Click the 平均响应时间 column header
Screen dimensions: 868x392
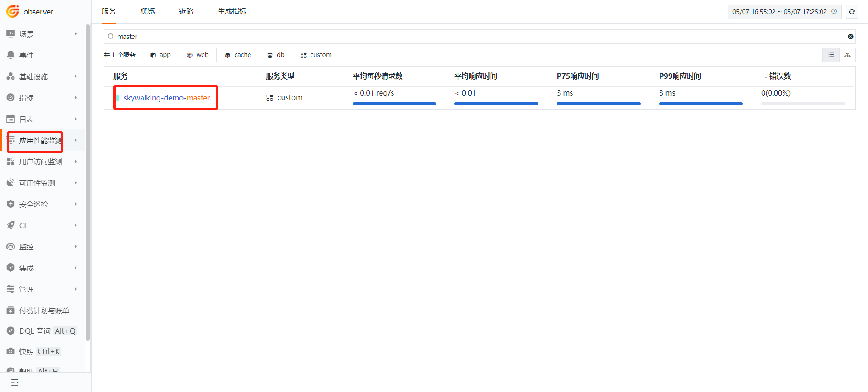tap(476, 76)
